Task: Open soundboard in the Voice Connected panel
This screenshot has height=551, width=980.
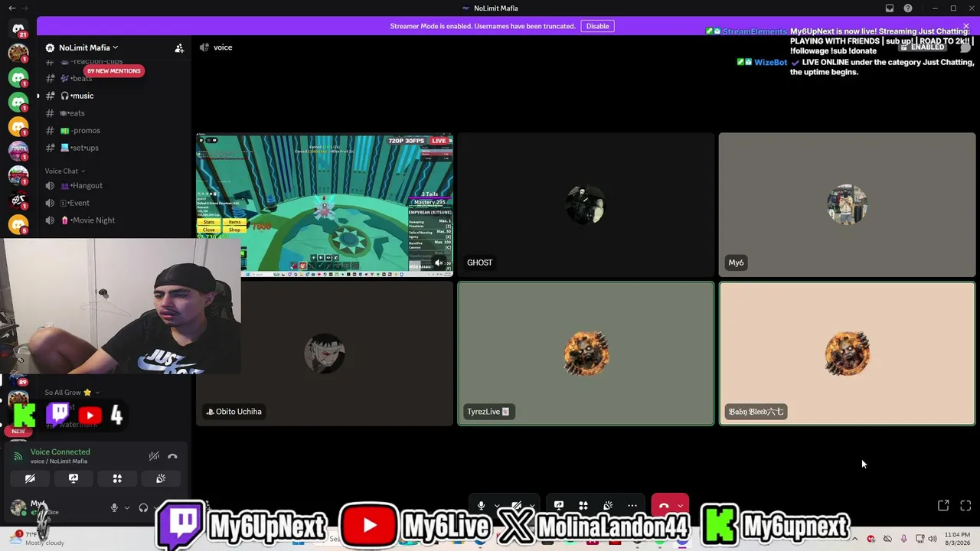Action: tap(161, 478)
